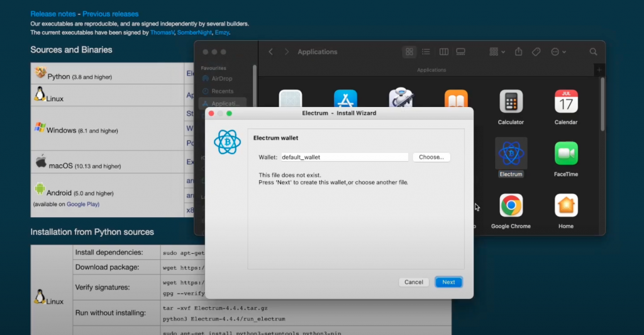
Task: Add a new Finder tab with plus
Action: point(599,70)
